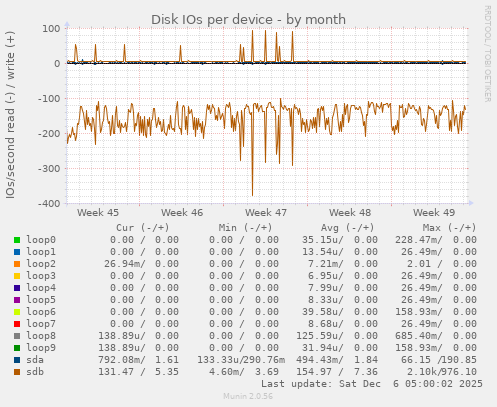Image resolution: width=497 pixels, height=407 pixels.
Task: Click the IOs/second read/write axis title
Action: (x=10, y=115)
